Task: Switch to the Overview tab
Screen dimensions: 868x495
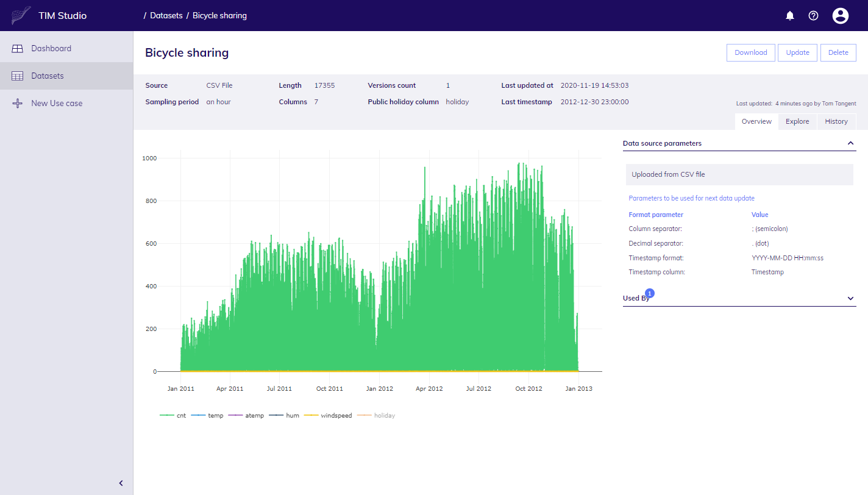Action: coord(756,121)
